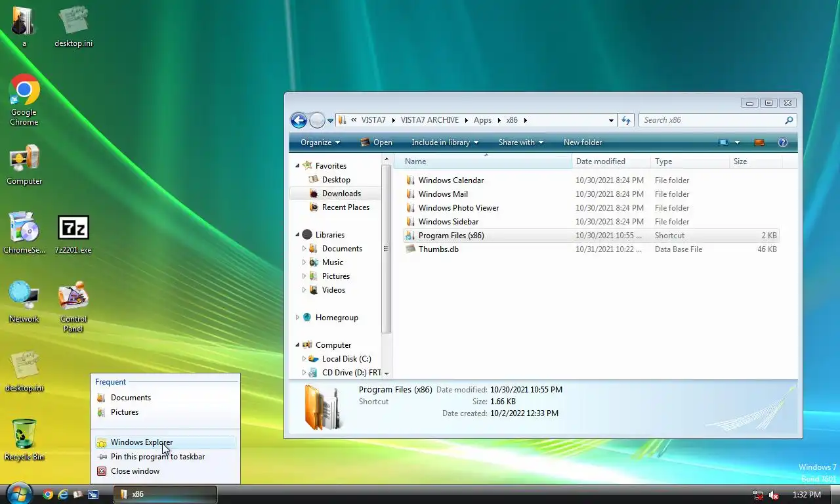Expand the Local Disk (C:) node
The width and height of the screenshot is (840, 504).
pyautogui.click(x=304, y=359)
